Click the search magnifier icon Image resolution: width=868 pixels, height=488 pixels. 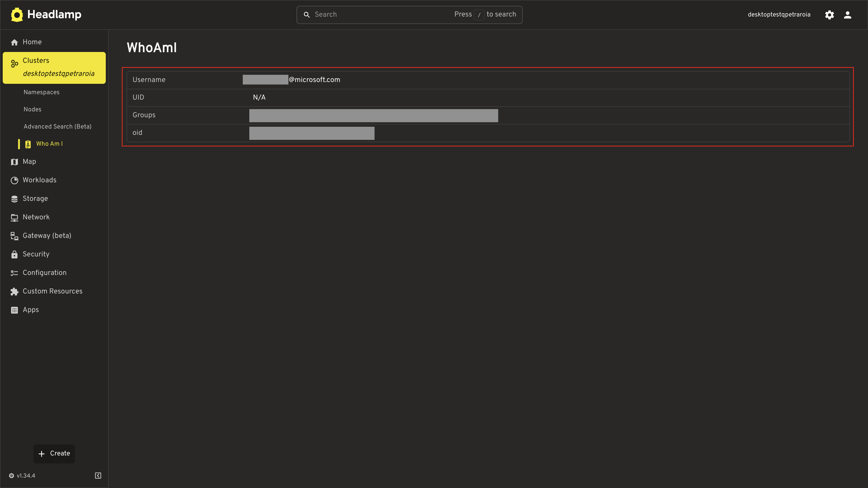tap(307, 14)
